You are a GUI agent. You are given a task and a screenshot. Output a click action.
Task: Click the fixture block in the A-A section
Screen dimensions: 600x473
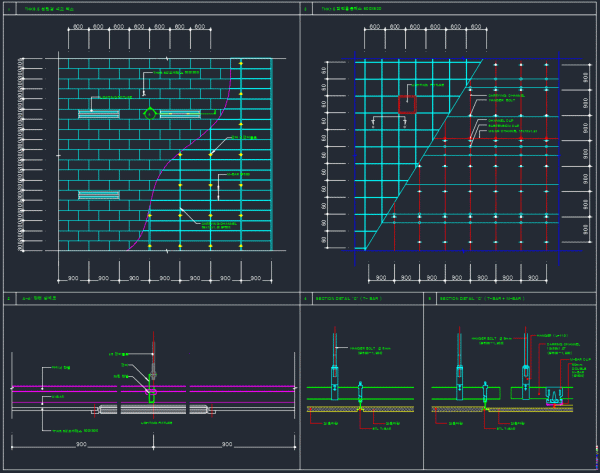click(153, 409)
